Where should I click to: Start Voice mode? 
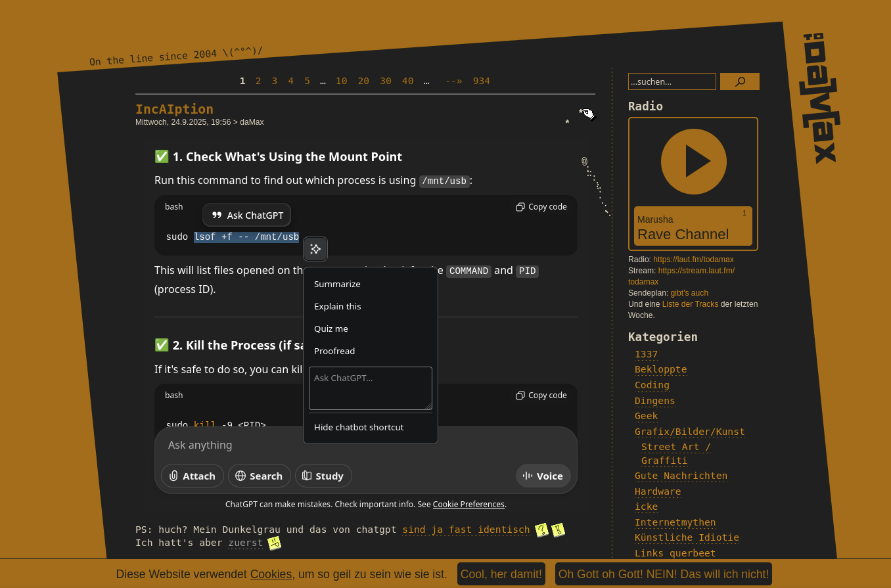[543, 476]
